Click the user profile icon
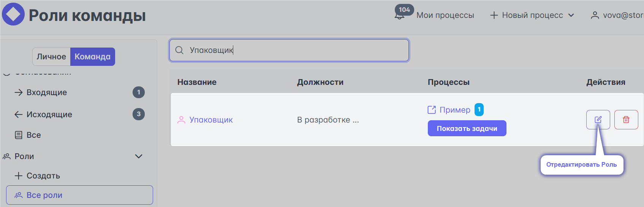The width and height of the screenshot is (644, 207). tap(595, 15)
